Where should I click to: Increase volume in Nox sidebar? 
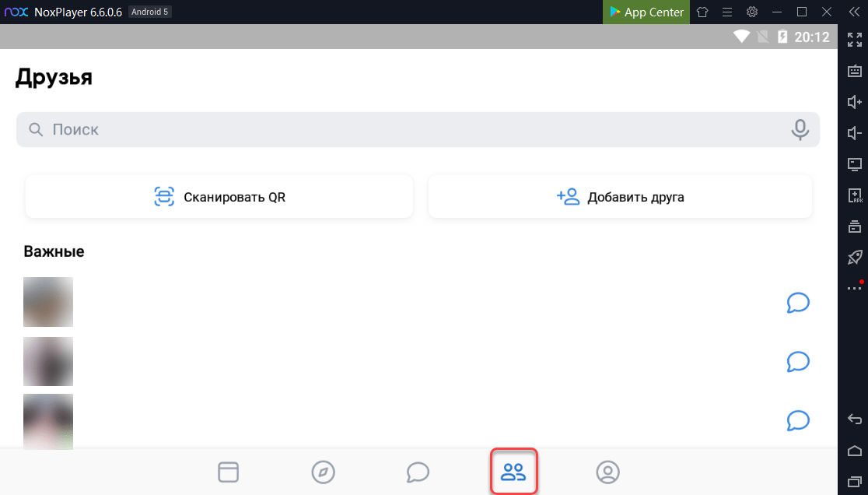coord(854,102)
